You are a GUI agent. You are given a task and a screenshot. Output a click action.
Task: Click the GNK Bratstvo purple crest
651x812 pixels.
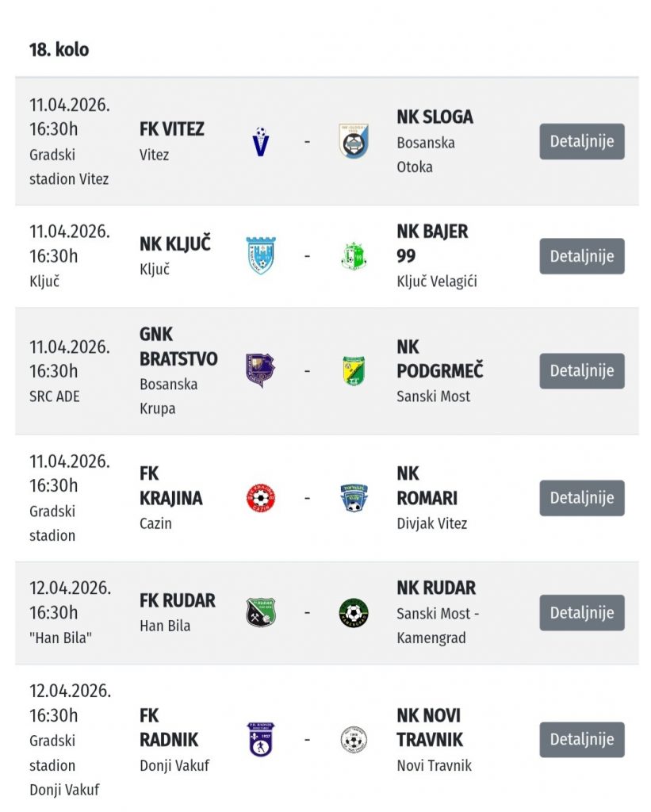(260, 370)
